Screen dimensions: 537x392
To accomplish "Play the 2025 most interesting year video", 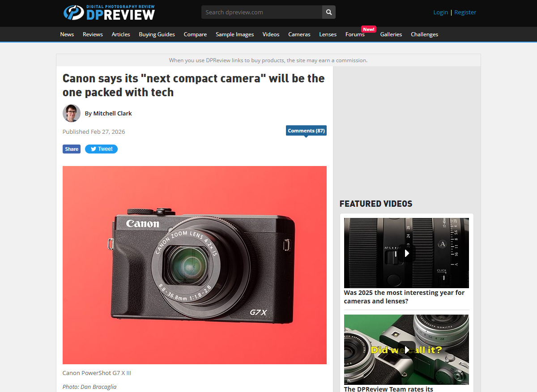I will (406, 253).
